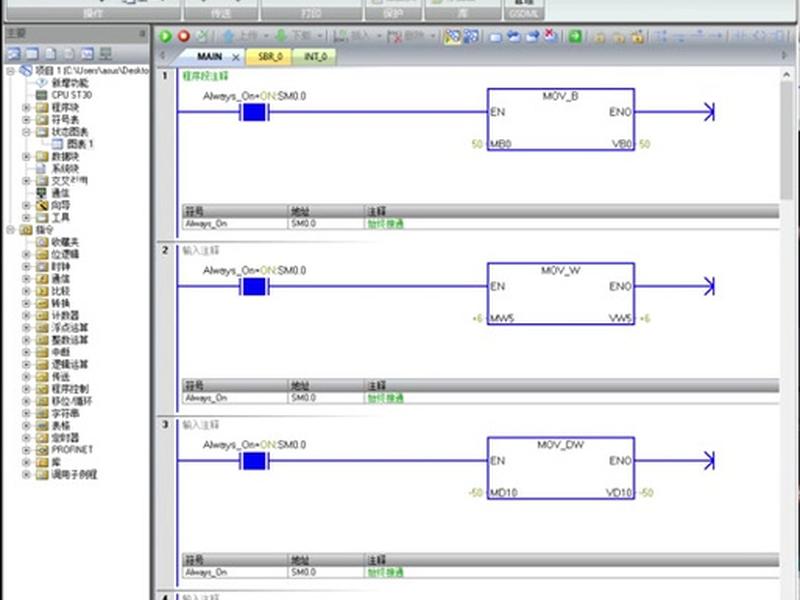Click the tab scroll right arrow
800x600 pixels.
[785, 55]
